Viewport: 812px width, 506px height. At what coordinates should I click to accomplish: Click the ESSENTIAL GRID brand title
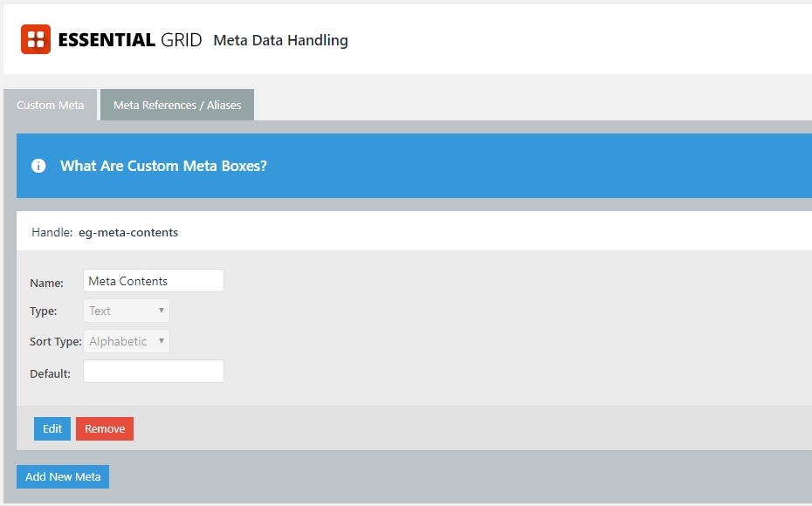pos(130,40)
